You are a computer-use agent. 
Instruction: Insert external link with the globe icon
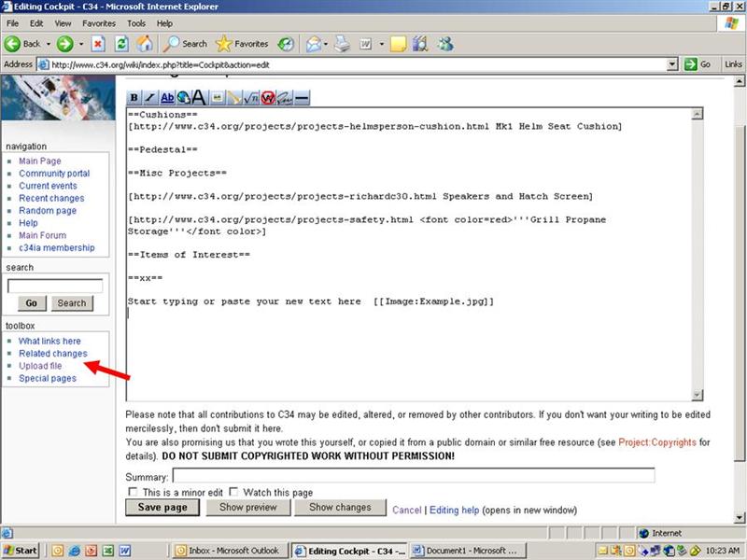183,97
